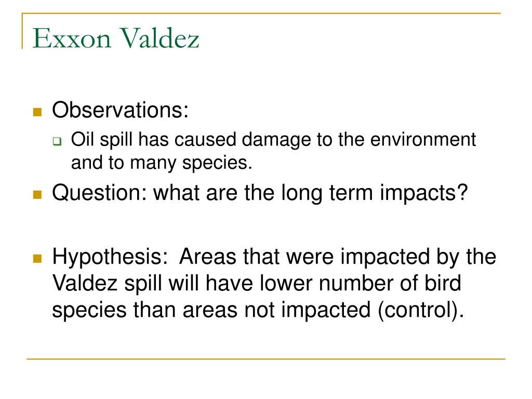Click the Exxon Valdez slide title

(115, 38)
